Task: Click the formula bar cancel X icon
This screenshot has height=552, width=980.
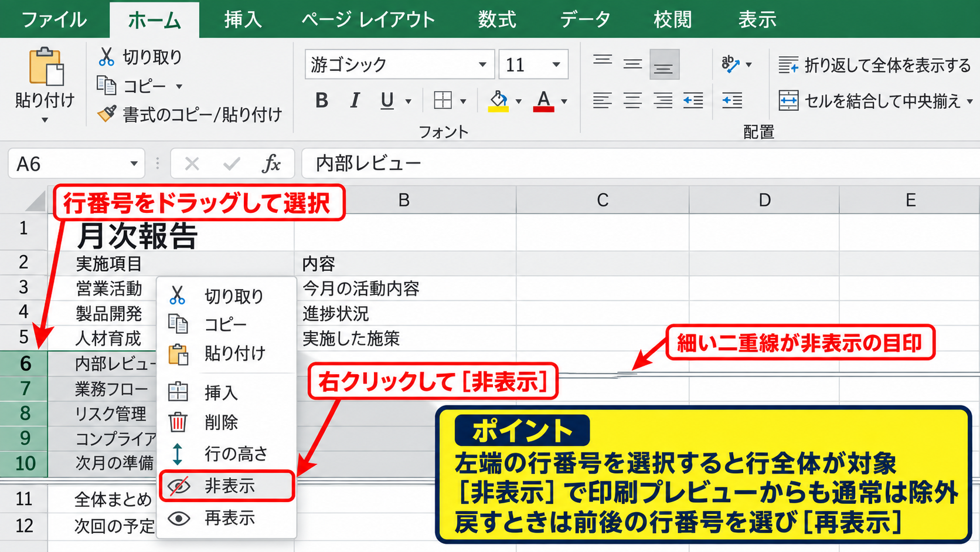Action: pyautogui.click(x=192, y=164)
